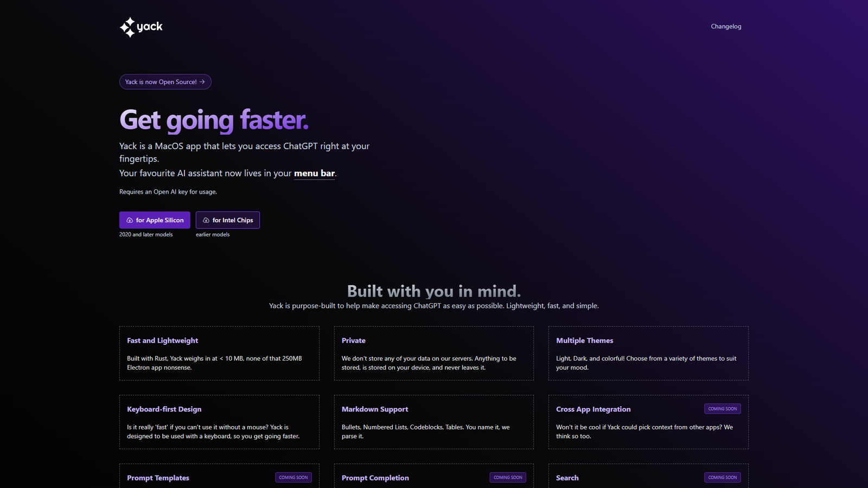Screen dimensions: 868x488
Task: Select the 'Prompt Templates' feature title
Action: [158, 478]
